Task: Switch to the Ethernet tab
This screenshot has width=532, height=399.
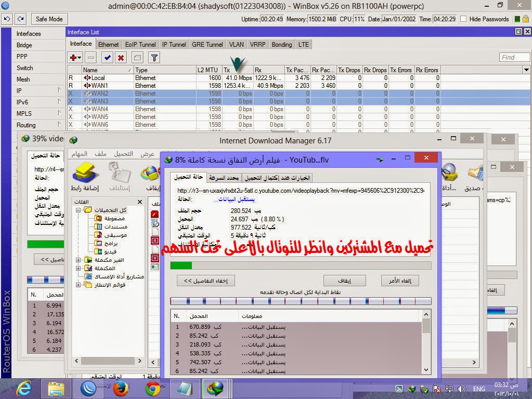Action: (x=108, y=44)
